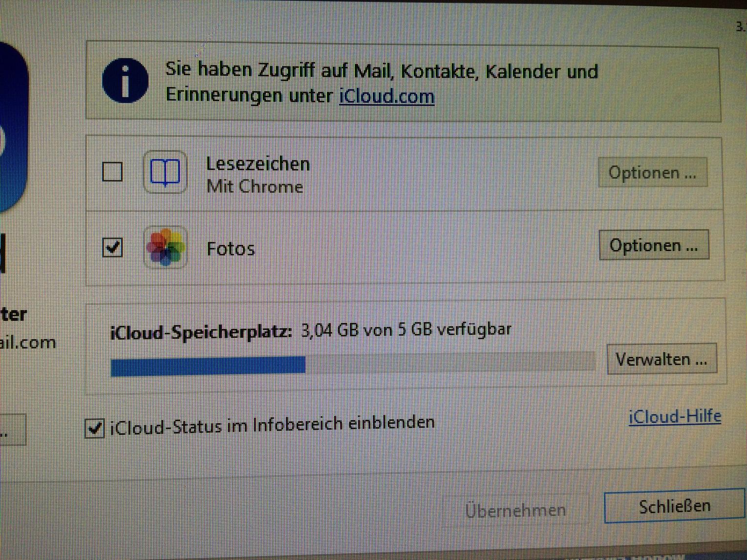The width and height of the screenshot is (747, 560).
Task: Open the iCloud.com link
Action: pos(387,96)
